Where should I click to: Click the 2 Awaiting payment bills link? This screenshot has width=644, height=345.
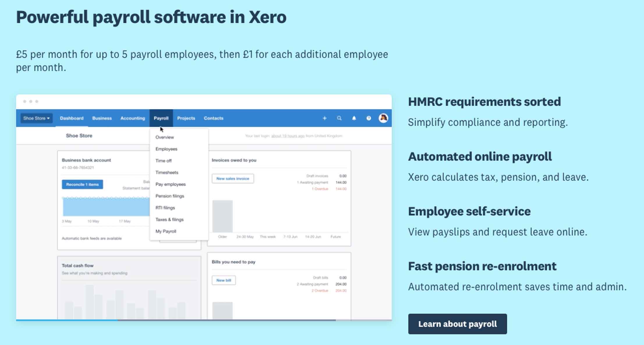pos(312,284)
